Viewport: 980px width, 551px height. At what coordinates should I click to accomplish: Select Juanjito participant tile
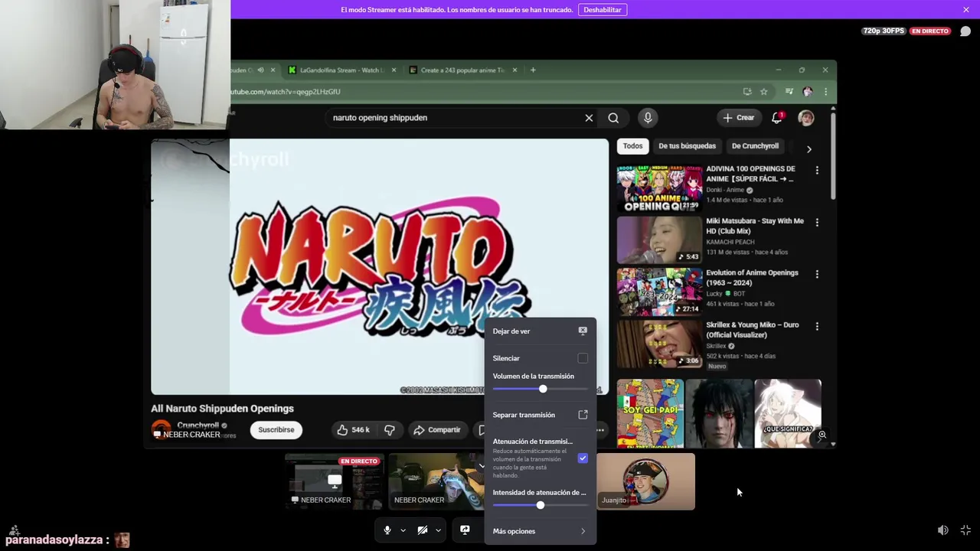click(x=645, y=481)
